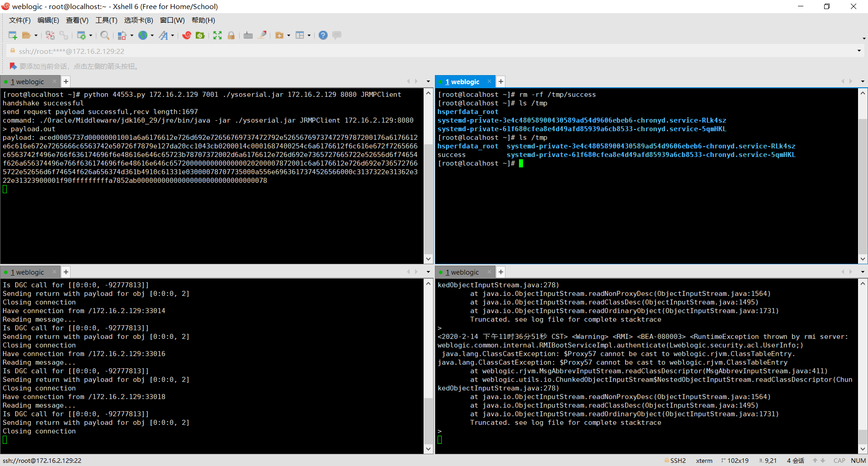The height and width of the screenshot is (466, 868).
Task: Click the 4 会话 session count in status bar
Action: 795,461
